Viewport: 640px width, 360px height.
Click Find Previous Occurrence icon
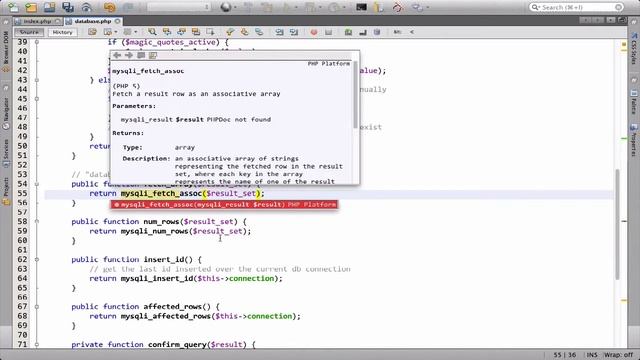pos(167,32)
